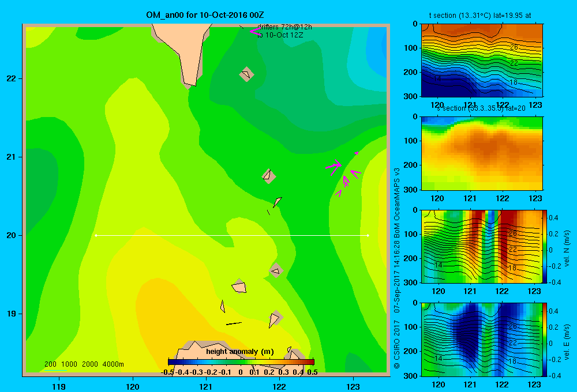Image resolution: width=577 pixels, height=392 pixels.
Task: Open the northward velocity section panel
Action: pyautogui.click(x=482, y=246)
